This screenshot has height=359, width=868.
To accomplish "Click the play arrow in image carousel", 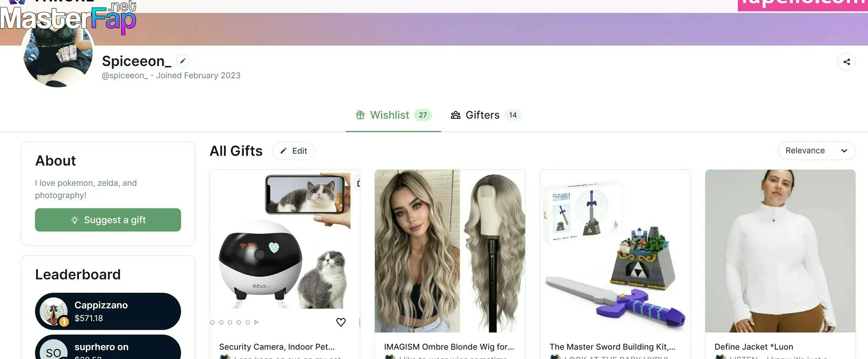I will 256,322.
